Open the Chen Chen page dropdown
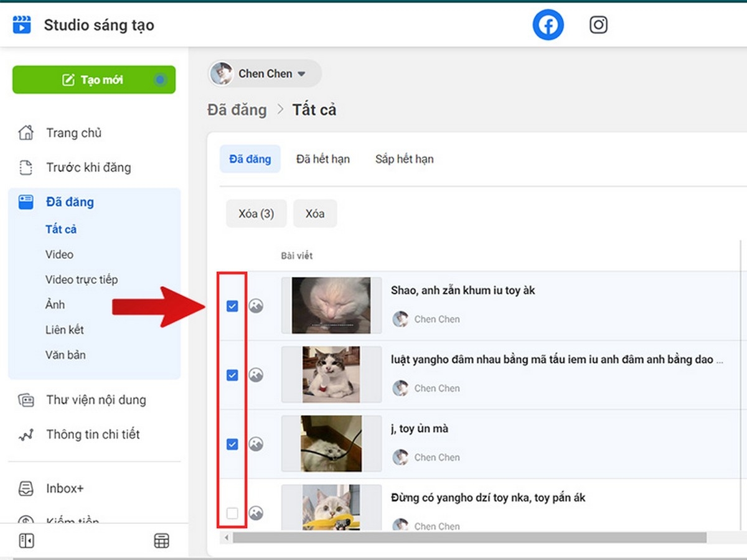 (x=265, y=73)
